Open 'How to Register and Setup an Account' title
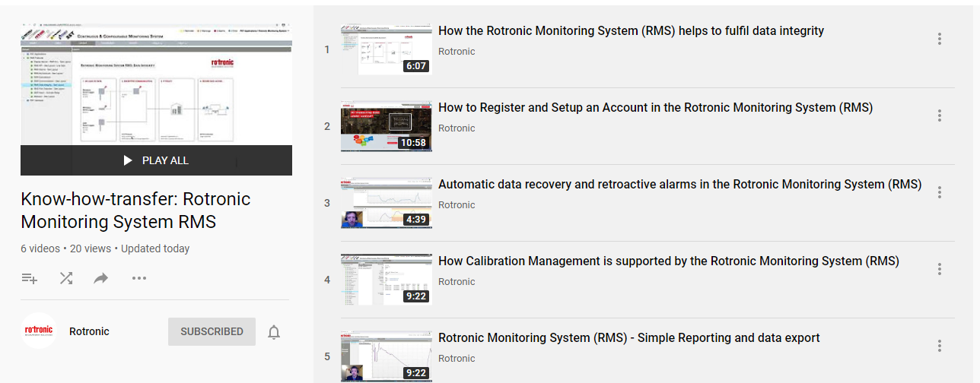This screenshot has width=980, height=383. 655,108
